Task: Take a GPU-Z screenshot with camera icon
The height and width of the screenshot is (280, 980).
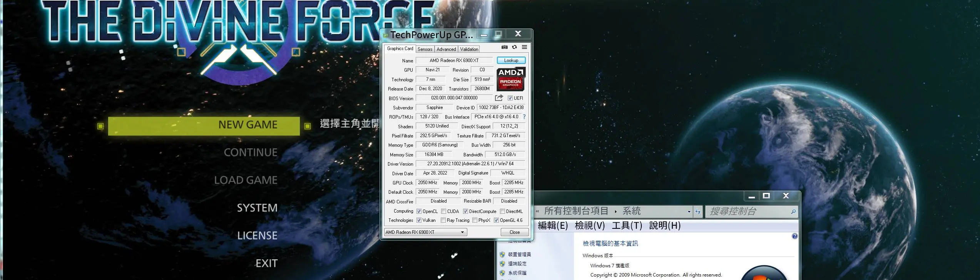Action: tap(504, 47)
